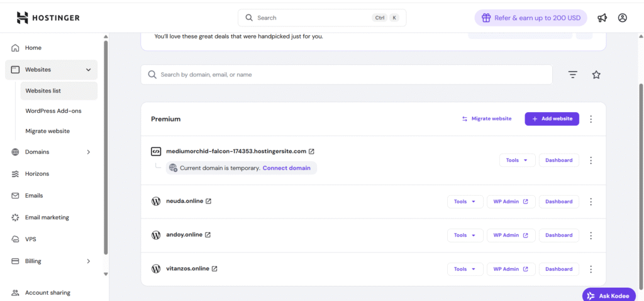Click the Hostinger logo

(x=48, y=18)
